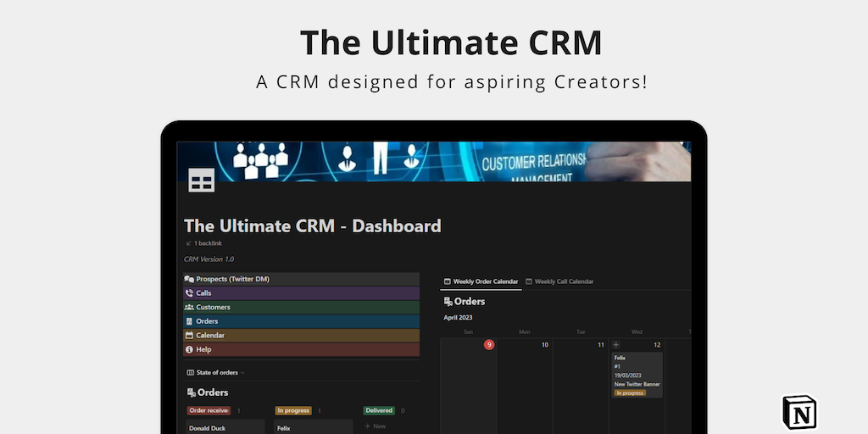Open the Calendar page link
The height and width of the screenshot is (434, 868).
click(x=301, y=336)
